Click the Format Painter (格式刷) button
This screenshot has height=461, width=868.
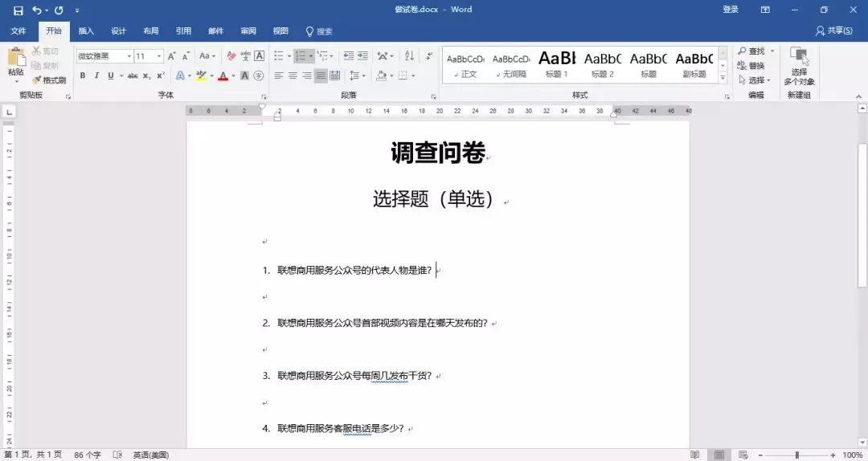[x=49, y=80]
